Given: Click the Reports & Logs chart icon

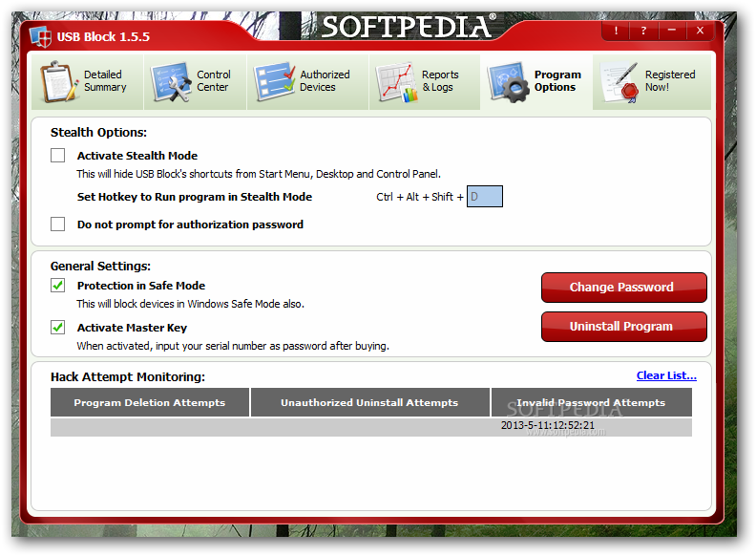Looking at the screenshot, I should (x=396, y=82).
